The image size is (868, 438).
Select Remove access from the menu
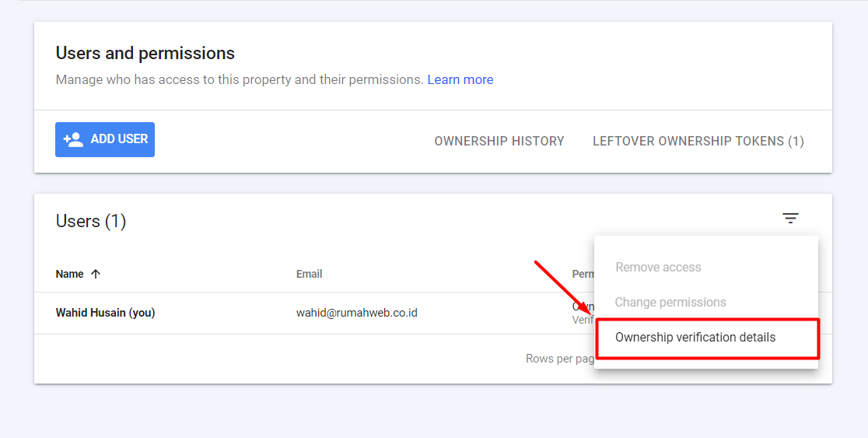658,267
